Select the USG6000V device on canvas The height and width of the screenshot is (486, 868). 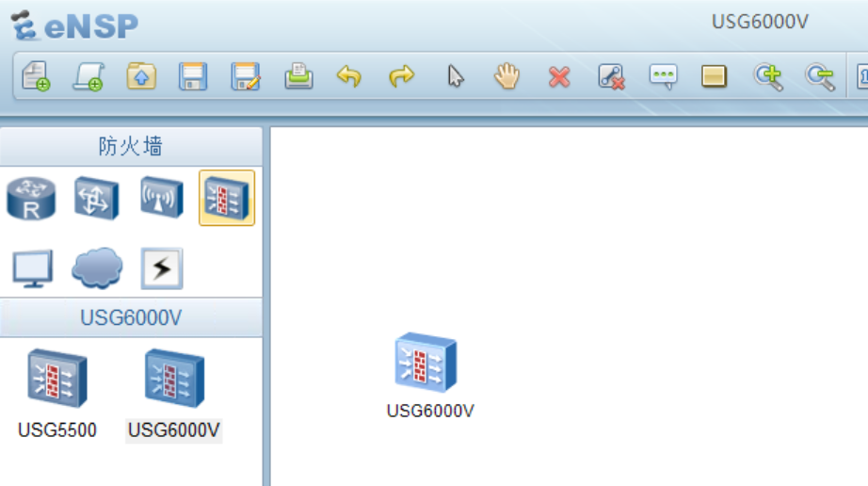point(426,362)
